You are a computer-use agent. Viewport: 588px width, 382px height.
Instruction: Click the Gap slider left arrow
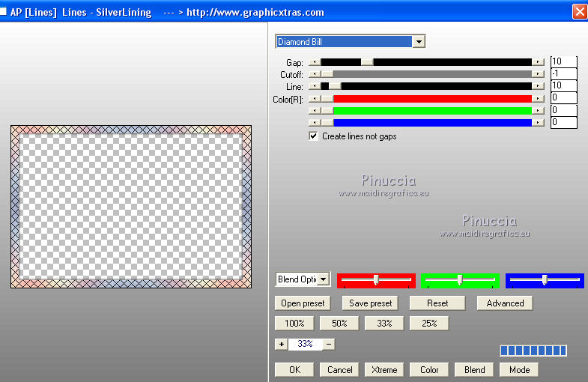coord(315,62)
